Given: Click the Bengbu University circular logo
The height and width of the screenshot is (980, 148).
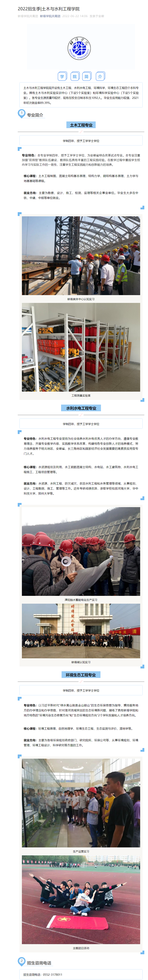Looking at the screenshot, I should (80, 48).
